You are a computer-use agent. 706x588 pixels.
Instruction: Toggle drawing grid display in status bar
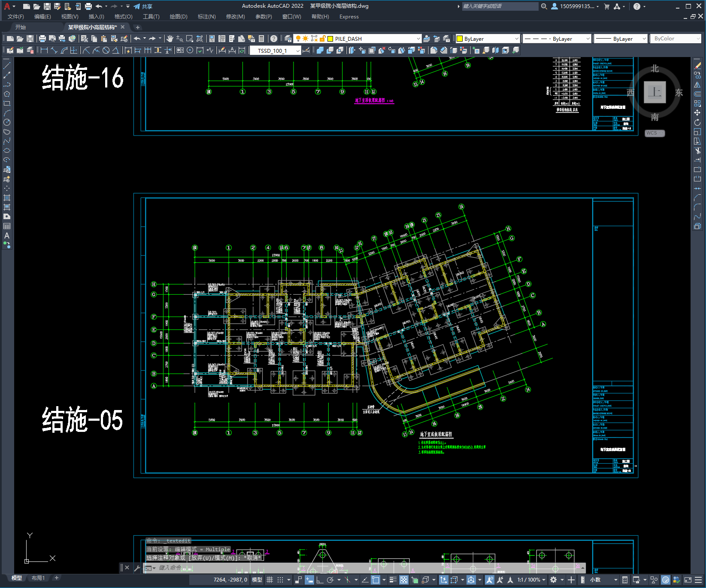(x=270, y=580)
